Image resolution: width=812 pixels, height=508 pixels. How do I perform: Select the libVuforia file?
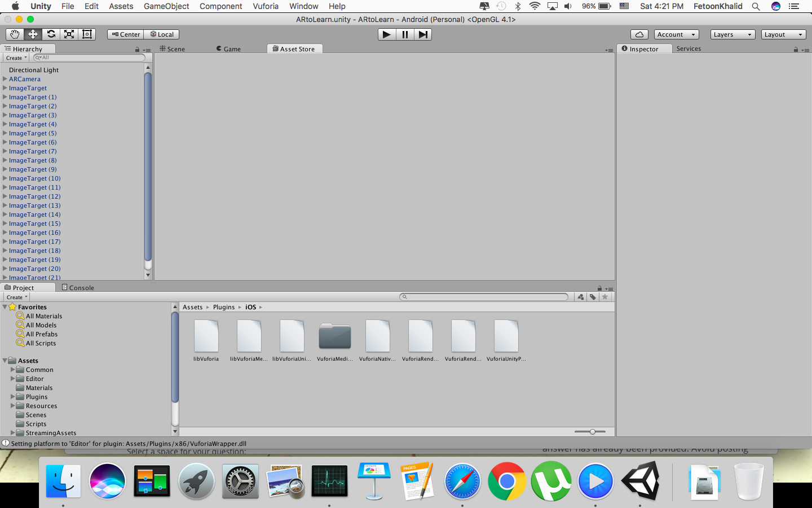(206, 340)
